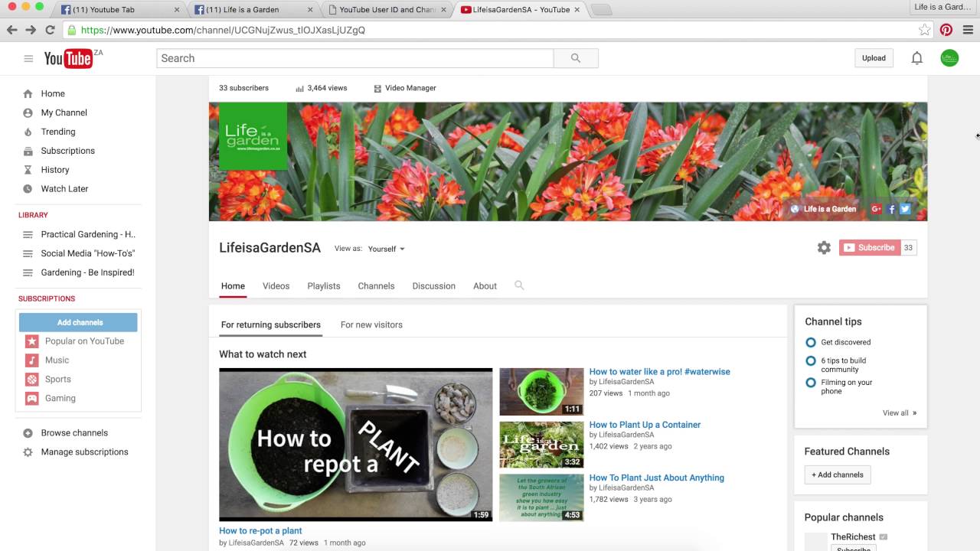Click the Sports channel icon
Screen dimensions: 980x551
31,380
